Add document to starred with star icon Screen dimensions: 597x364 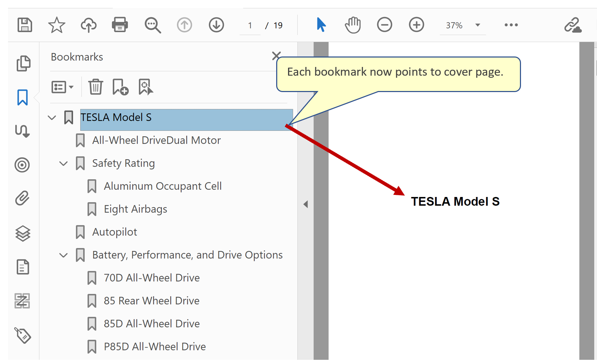[56, 25]
